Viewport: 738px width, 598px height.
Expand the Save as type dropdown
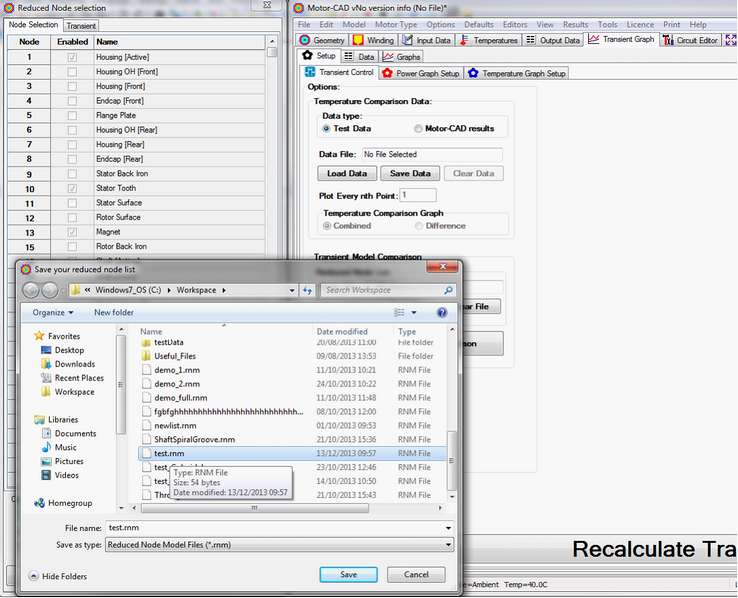tap(448, 545)
